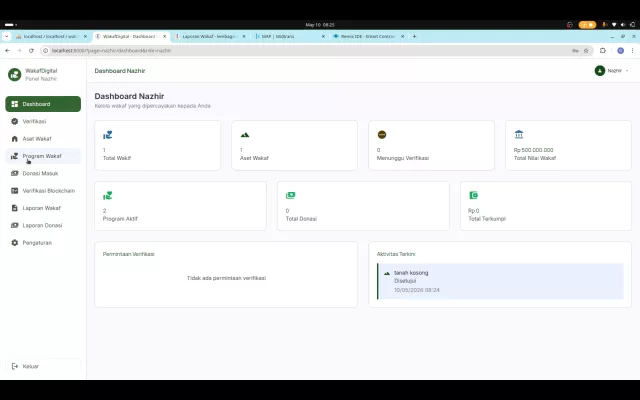Open the browser profile avatar
The height and width of the screenshot is (400, 640).
coord(620,51)
